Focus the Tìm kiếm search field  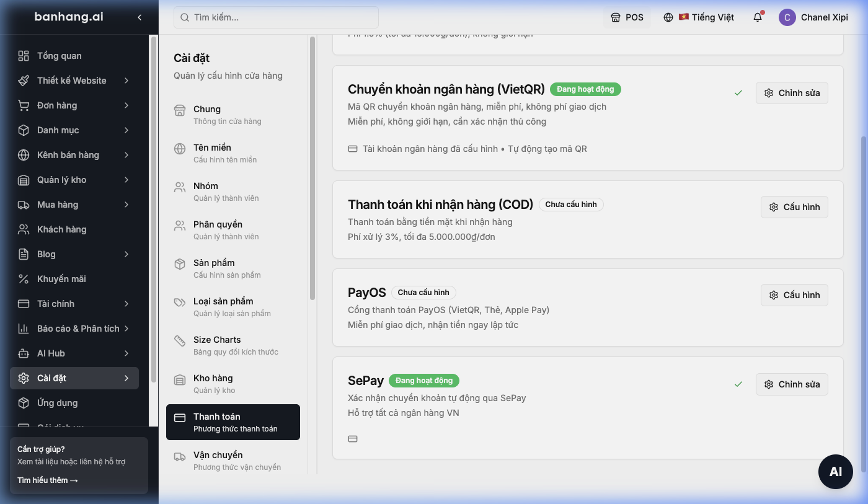pos(276,17)
